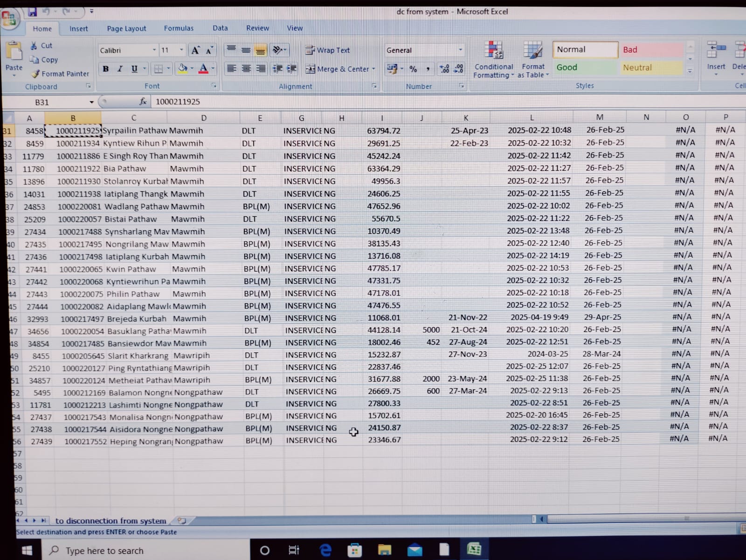The width and height of the screenshot is (746, 560).
Task: Toggle Bold formatting
Action: pyautogui.click(x=106, y=69)
